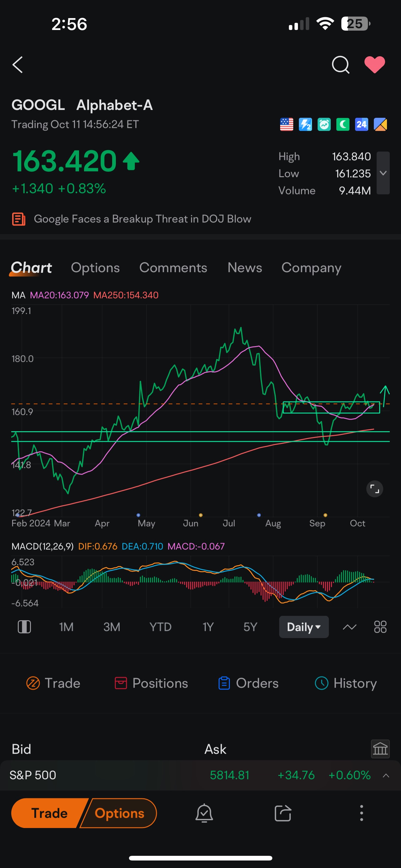Switch to the Company tab

coord(311,268)
